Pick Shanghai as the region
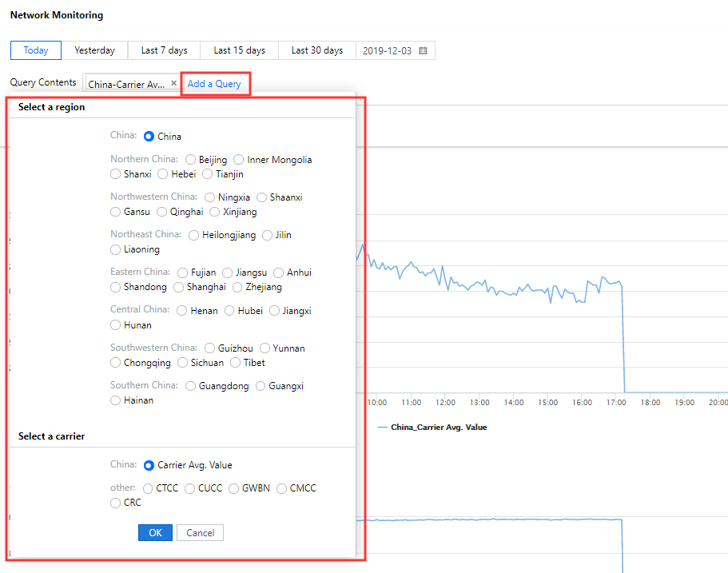 pyautogui.click(x=180, y=287)
